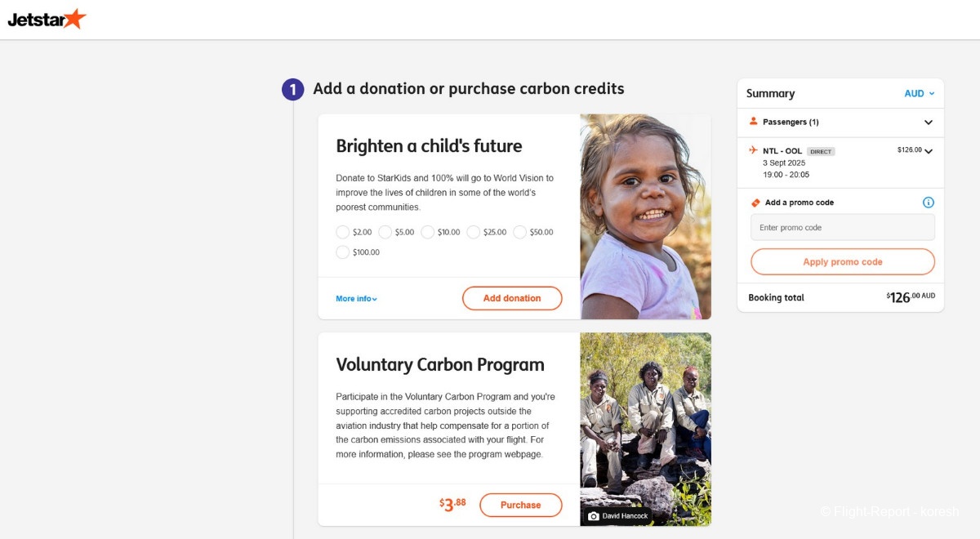Expand the NTL - OOL flight details
The image size is (980, 539).
pos(929,151)
